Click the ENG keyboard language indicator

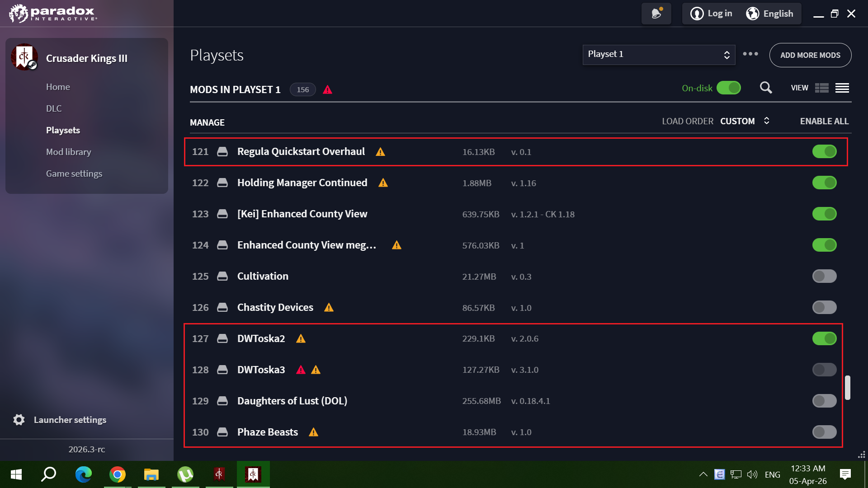[x=772, y=474]
